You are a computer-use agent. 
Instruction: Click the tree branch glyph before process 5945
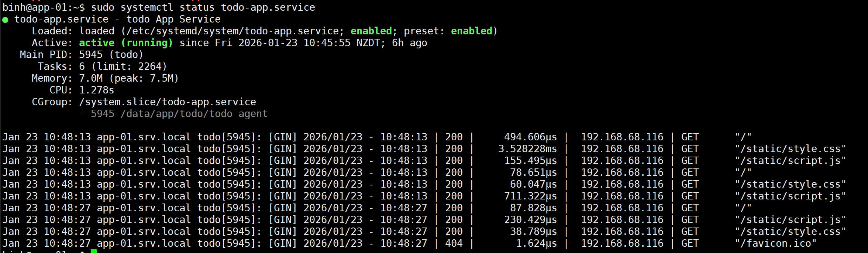pos(85,113)
